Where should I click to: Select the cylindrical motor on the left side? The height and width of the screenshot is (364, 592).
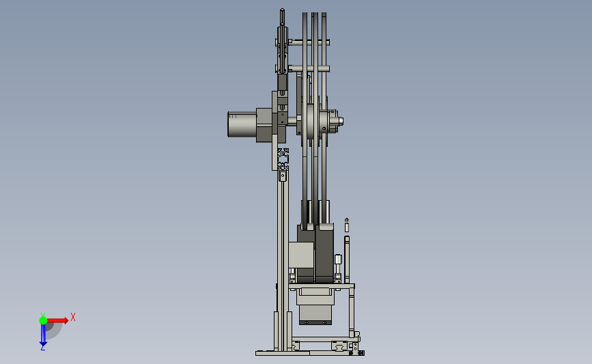tap(242, 124)
